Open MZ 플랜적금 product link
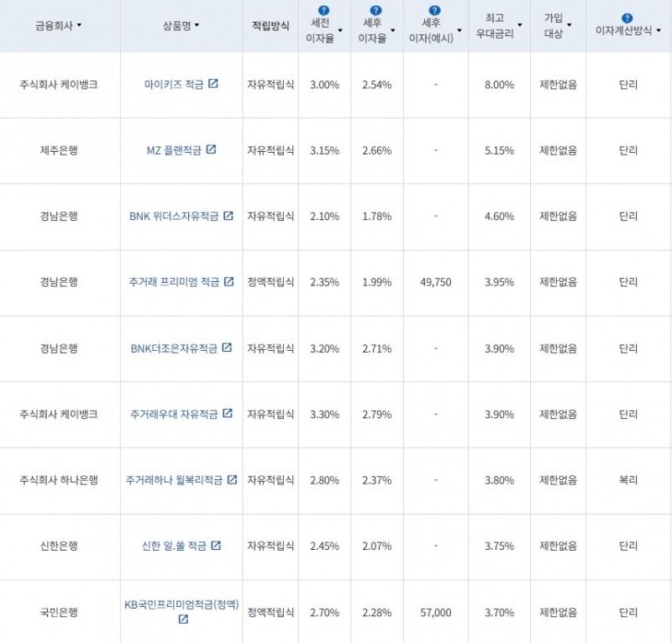Screen dimensions: 672x643 click(174, 150)
